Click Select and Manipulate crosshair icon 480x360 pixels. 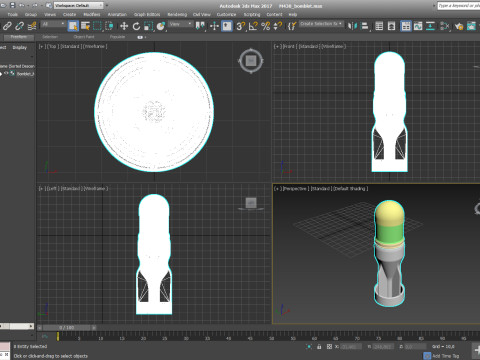tap(214, 26)
